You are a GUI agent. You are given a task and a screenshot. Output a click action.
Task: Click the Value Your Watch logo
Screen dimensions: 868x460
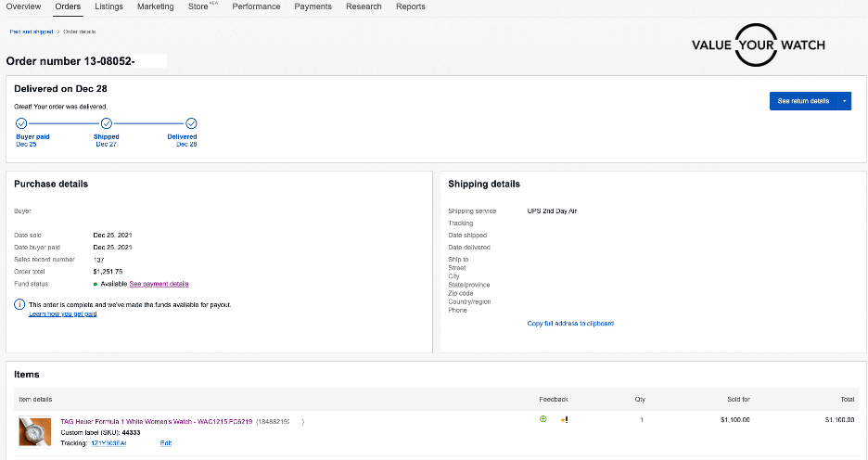tap(758, 45)
